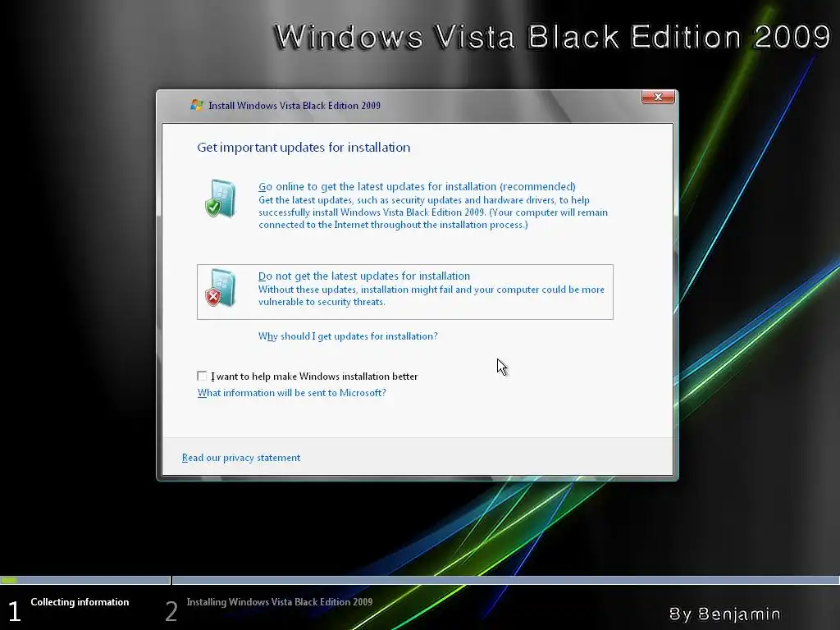Screen dimensions: 840x630
Task: Click the vulnerable to security threats description text
Action: coord(322,302)
